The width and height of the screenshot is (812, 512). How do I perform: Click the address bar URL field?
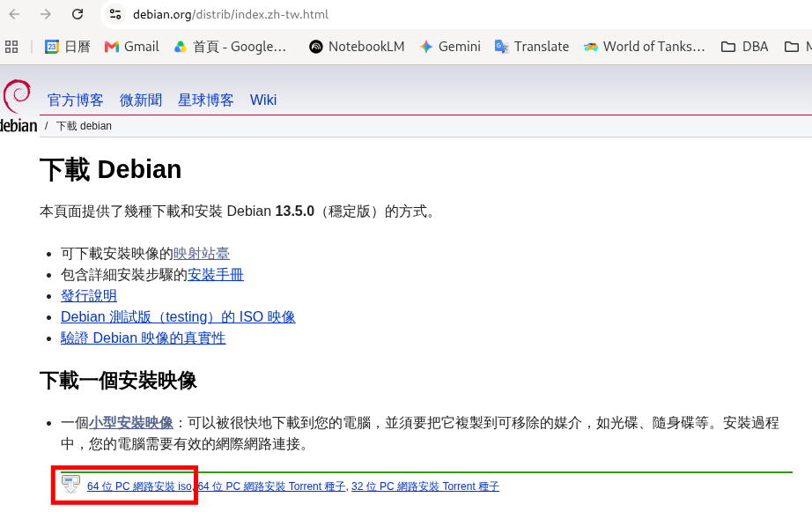point(231,14)
